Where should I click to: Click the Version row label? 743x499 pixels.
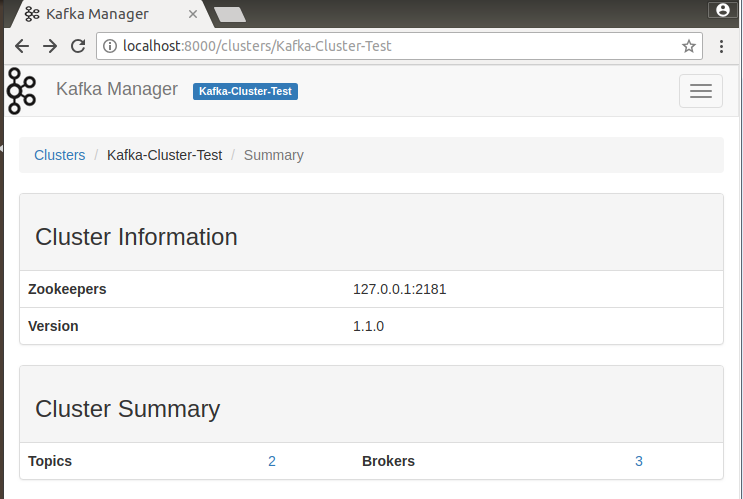[x=53, y=326]
